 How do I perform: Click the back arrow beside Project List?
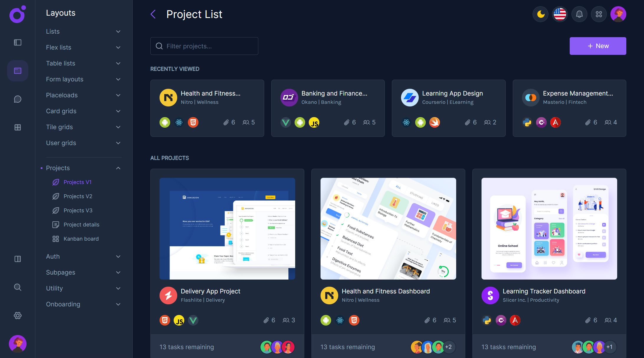153,14
